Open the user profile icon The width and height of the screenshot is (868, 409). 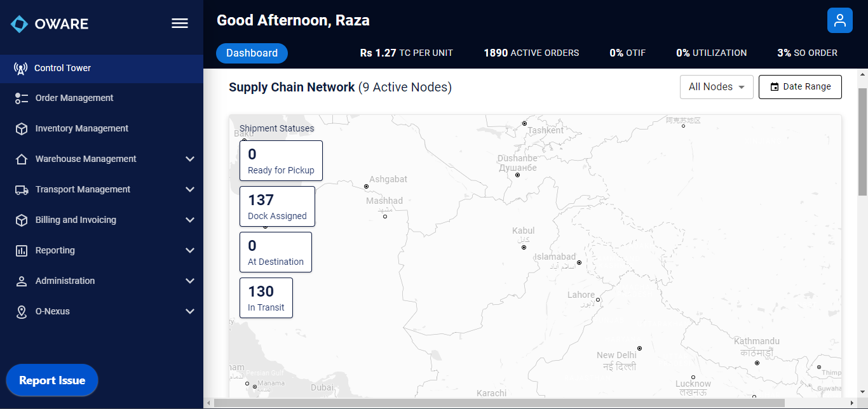click(839, 20)
